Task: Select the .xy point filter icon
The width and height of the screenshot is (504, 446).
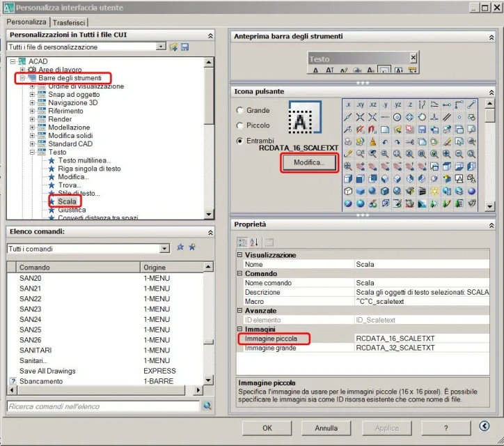Action: (361, 105)
